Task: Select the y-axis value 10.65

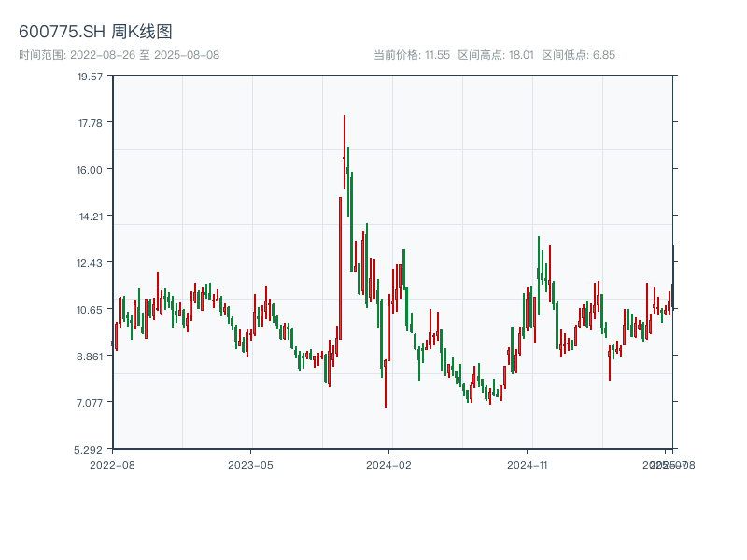Action: pyautogui.click(x=90, y=310)
